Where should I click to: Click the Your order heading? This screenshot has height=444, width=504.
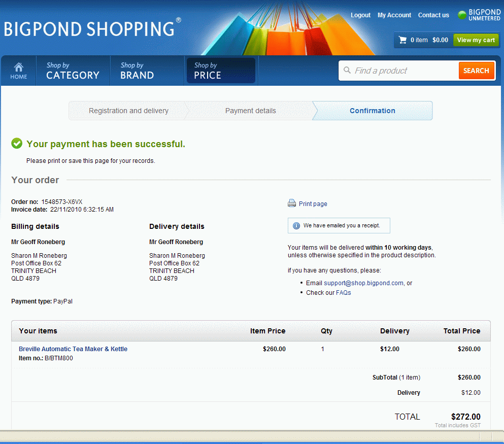coord(35,180)
